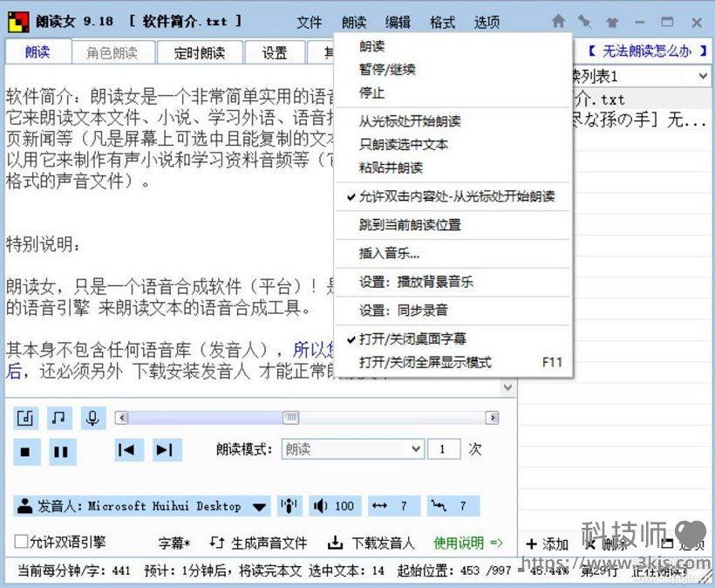Choose 朗读 in the dropdown menu

(453, 46)
